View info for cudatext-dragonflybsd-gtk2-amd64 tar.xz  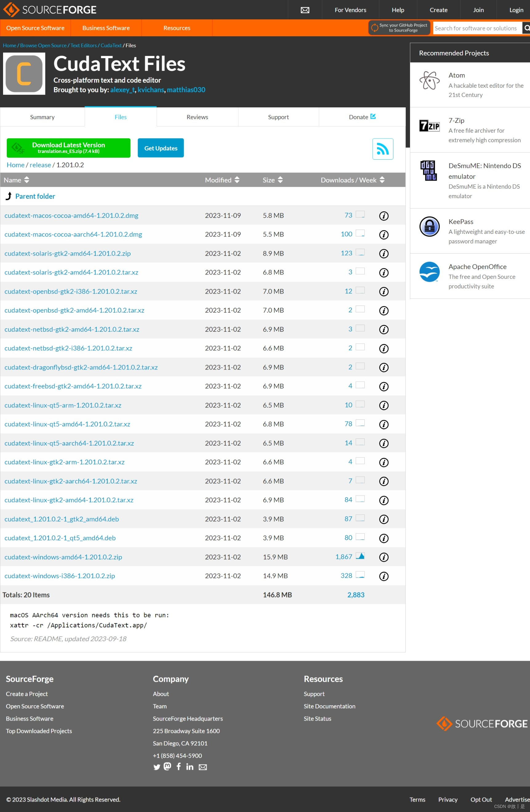pos(383,367)
